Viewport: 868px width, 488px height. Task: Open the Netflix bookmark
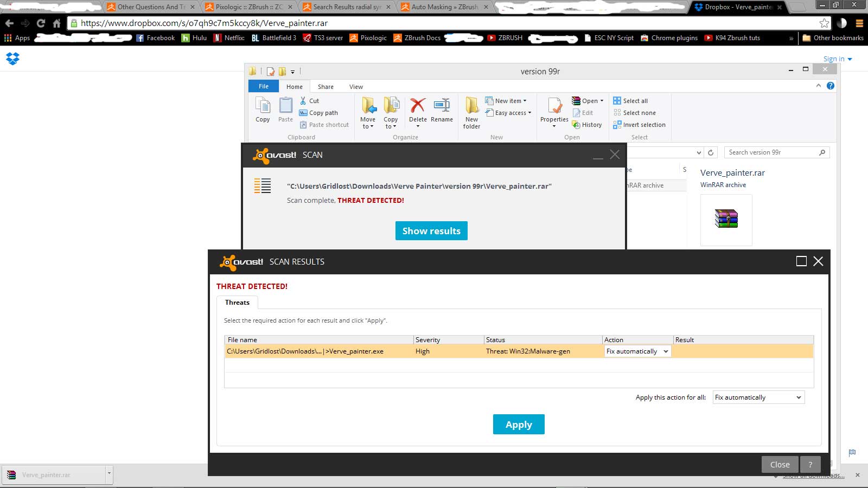tap(229, 38)
